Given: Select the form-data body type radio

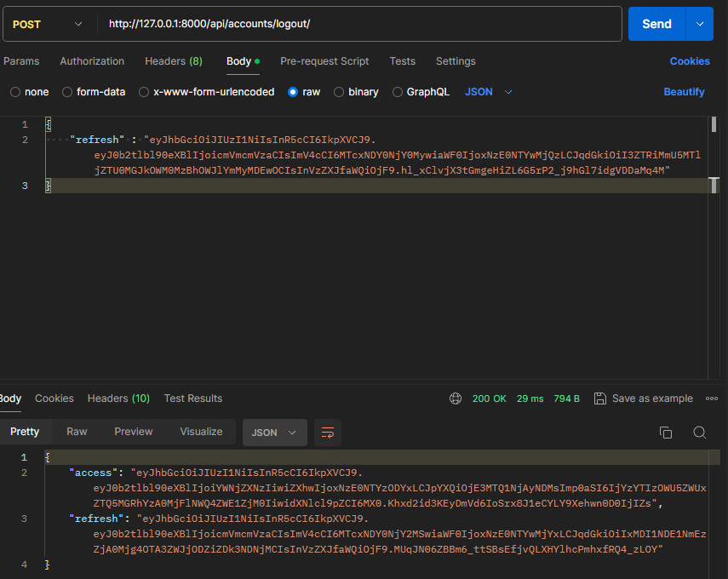Looking at the screenshot, I should pos(67,92).
